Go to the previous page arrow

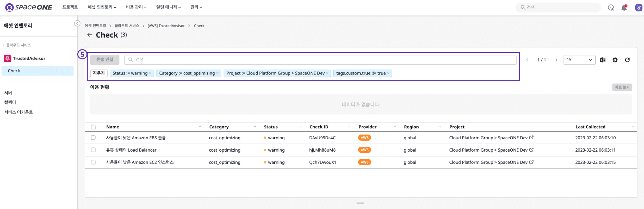(527, 60)
